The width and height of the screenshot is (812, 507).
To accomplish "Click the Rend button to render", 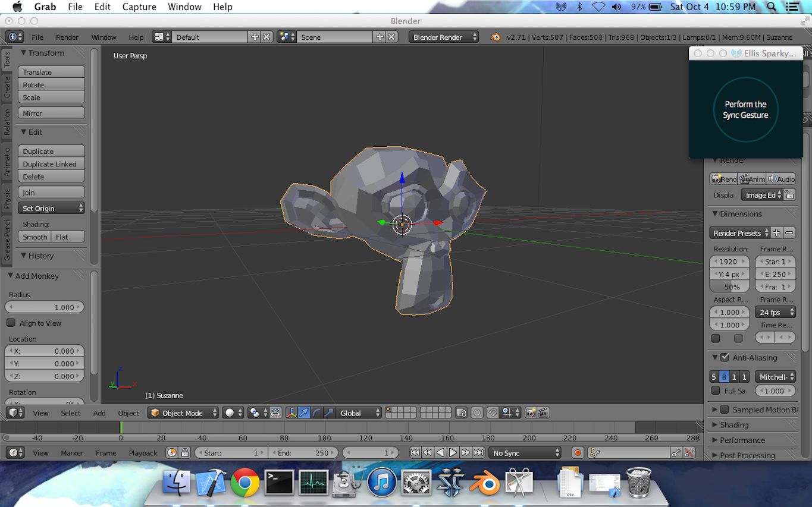I will [x=723, y=179].
